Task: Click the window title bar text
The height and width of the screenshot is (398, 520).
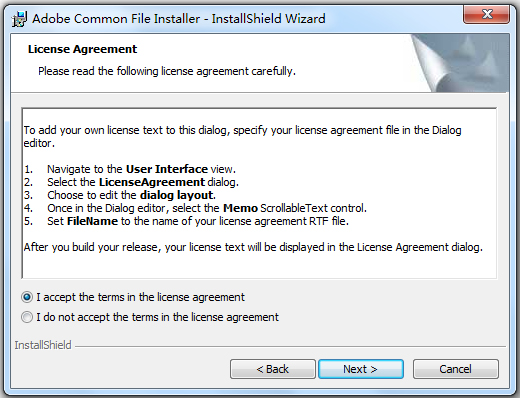Action: pos(179,19)
